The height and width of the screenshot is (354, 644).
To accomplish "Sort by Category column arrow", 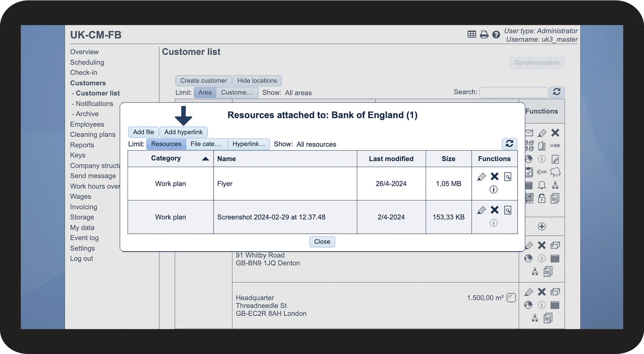I will click(206, 159).
